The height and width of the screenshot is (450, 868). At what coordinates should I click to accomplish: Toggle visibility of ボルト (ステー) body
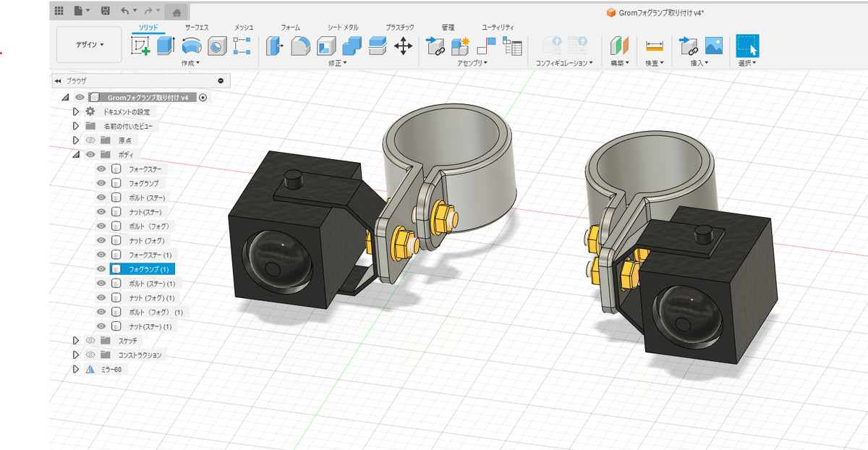click(101, 198)
